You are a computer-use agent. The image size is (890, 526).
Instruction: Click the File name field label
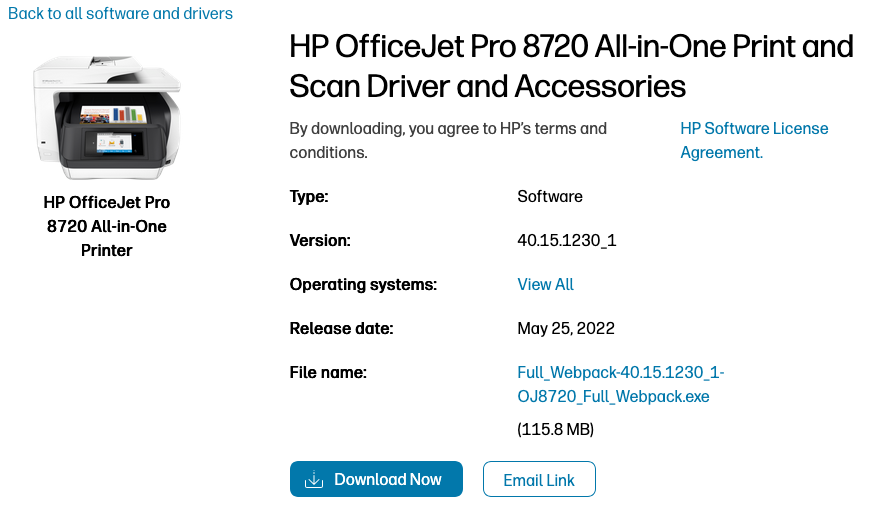pos(328,372)
